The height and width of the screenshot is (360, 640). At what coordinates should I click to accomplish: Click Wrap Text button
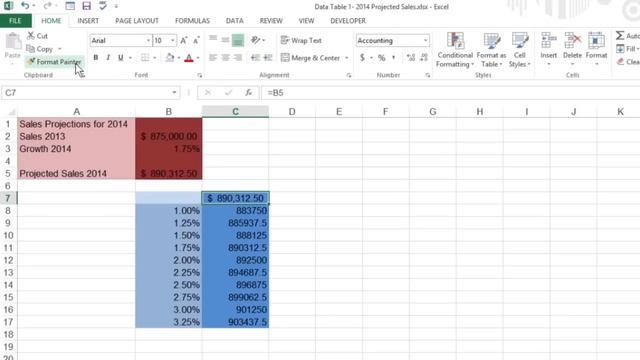[301, 40]
